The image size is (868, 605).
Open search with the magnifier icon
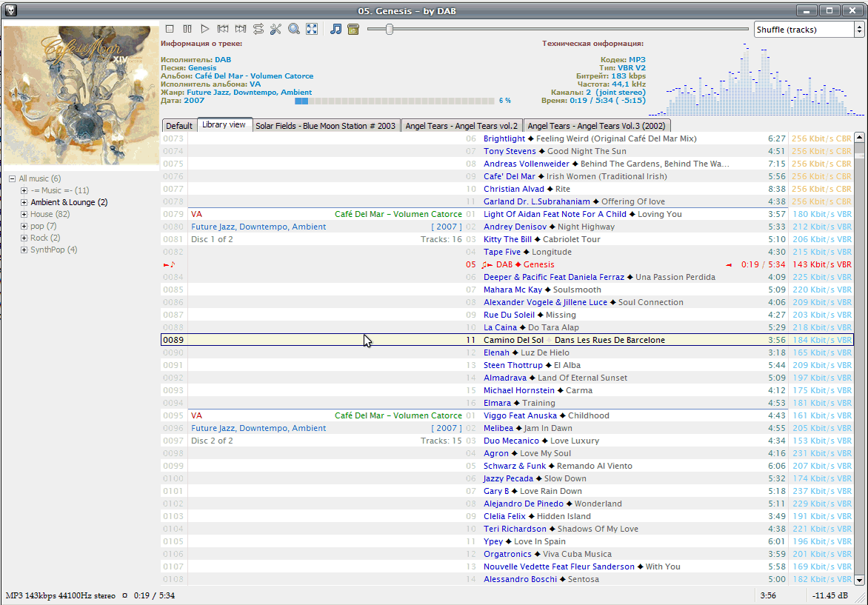click(x=294, y=29)
